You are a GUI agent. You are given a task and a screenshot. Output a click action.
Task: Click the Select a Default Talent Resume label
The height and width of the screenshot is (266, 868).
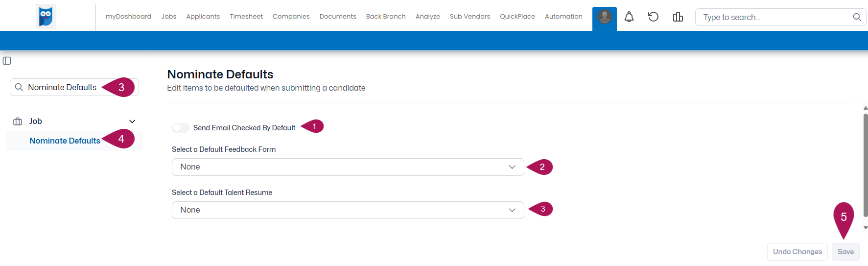point(222,193)
